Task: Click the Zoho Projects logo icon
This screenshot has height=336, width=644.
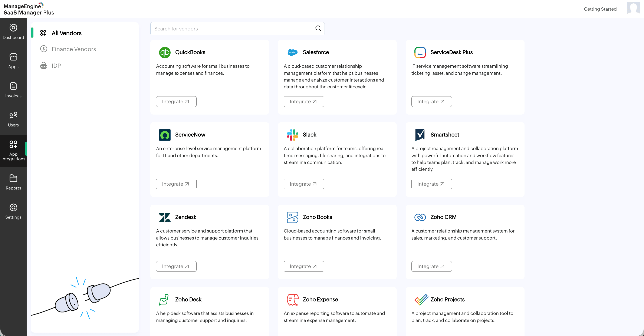Action: (421, 300)
